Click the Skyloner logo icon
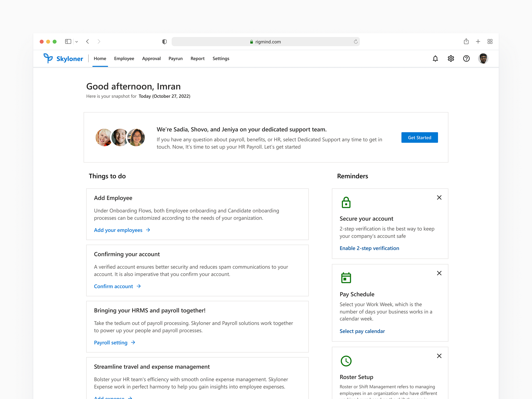 point(48,59)
